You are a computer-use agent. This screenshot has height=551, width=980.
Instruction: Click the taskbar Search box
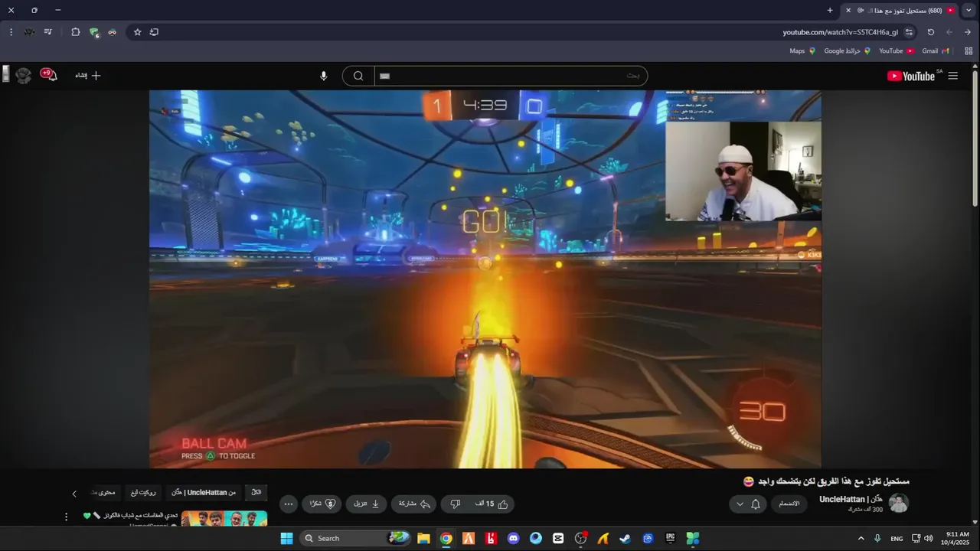(x=355, y=538)
